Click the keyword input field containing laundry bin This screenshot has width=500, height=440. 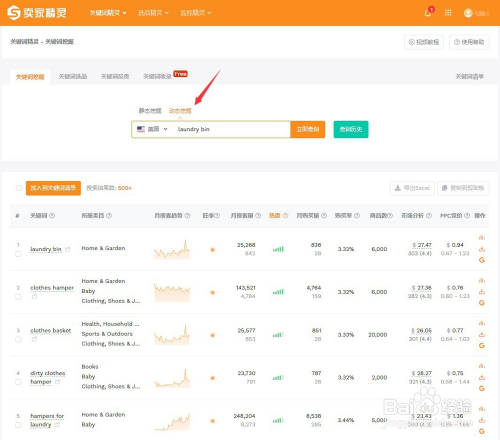(231, 129)
